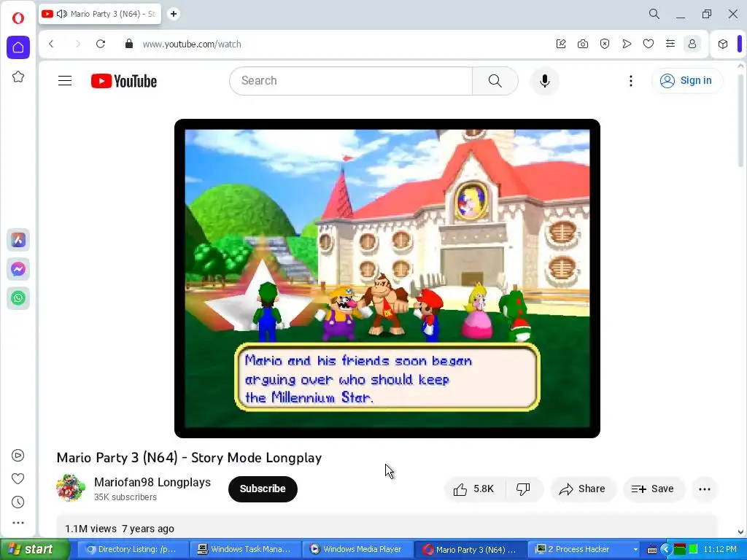Expand Process Hacker taskbar group arrow

point(635,550)
